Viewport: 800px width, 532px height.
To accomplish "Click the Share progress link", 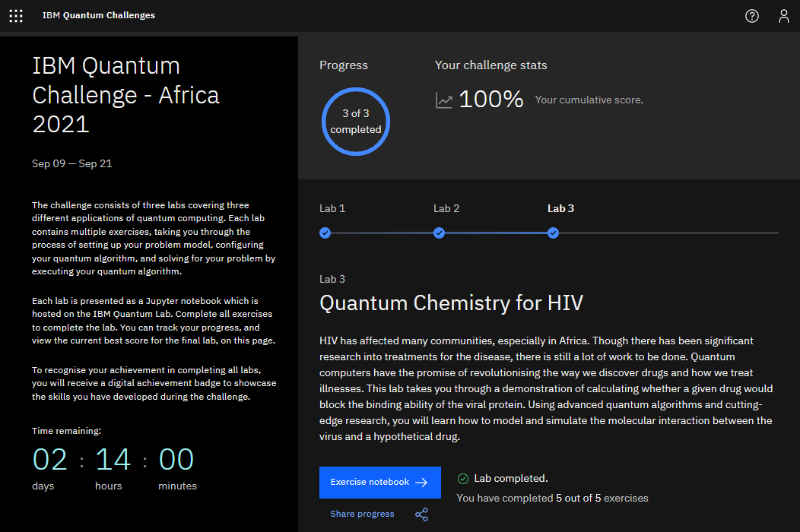I will tap(362, 514).
